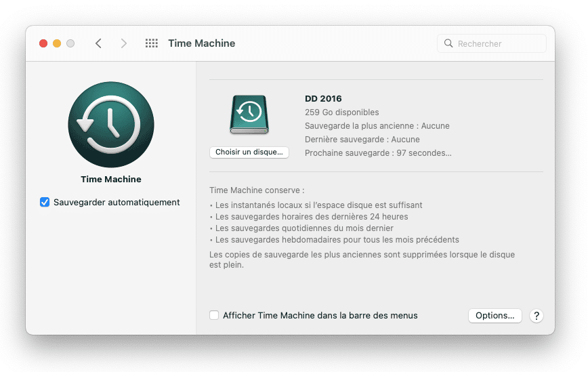Image resolution: width=588 pixels, height=372 pixels.
Task: Click Dernière sauvegarde : Aucune
Action: point(362,140)
